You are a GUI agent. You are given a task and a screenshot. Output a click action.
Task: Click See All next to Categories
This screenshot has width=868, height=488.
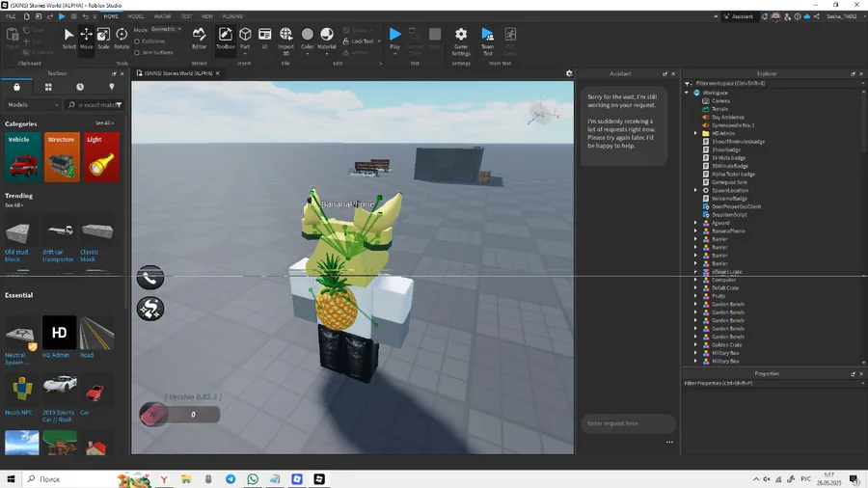(104, 123)
